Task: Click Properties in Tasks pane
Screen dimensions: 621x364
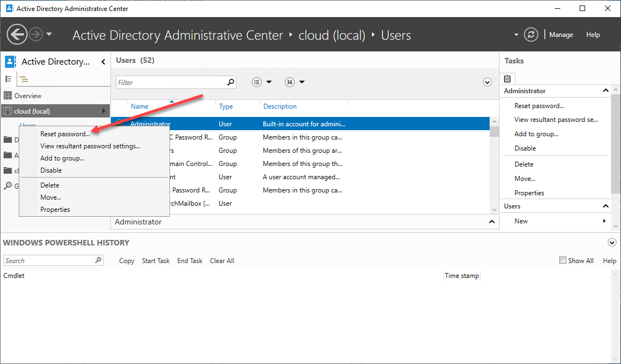Action: (529, 192)
